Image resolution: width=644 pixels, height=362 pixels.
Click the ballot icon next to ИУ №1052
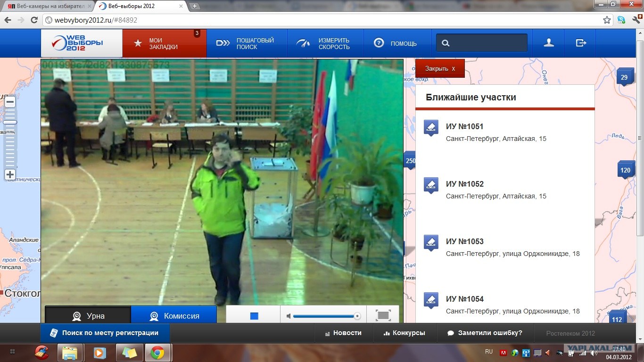point(431,185)
